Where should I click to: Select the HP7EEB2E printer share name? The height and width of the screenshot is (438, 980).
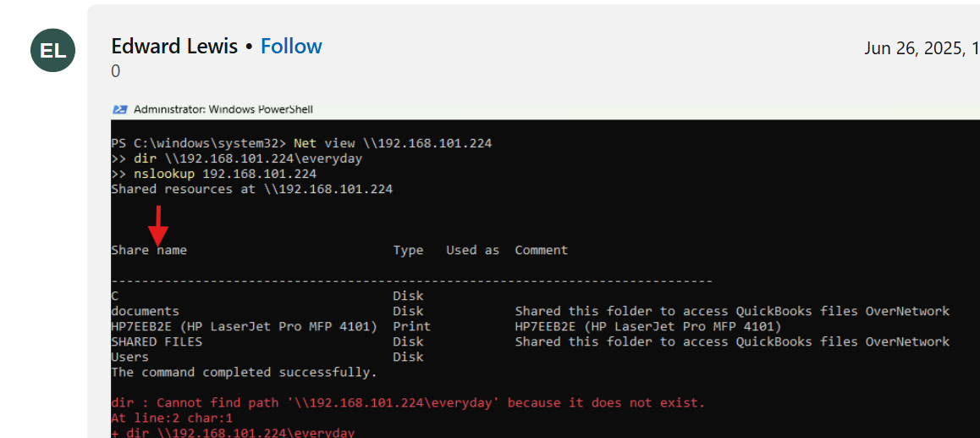(x=245, y=327)
